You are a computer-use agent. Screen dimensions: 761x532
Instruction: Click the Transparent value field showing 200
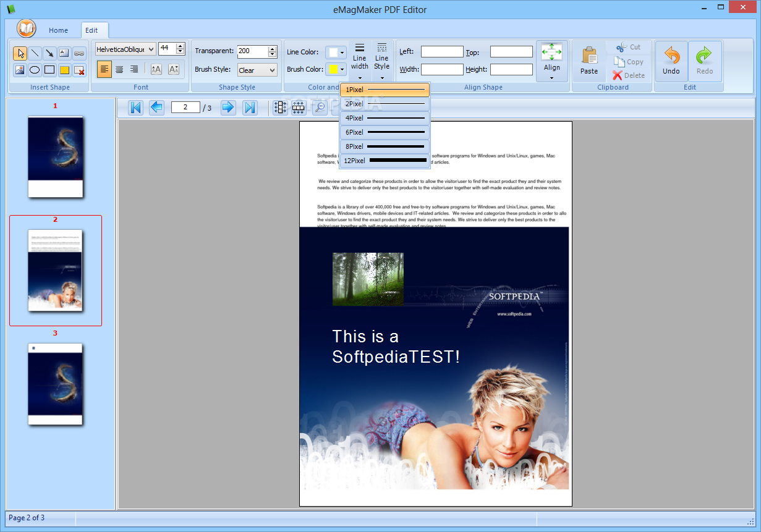[x=253, y=51]
